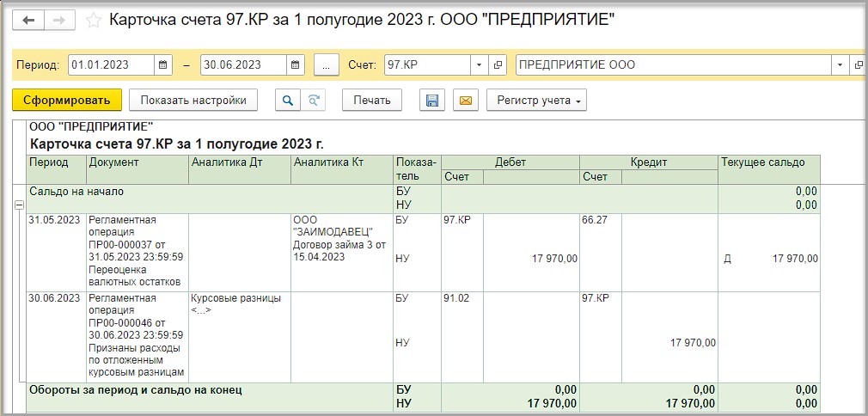Click ООО "ПРЕДПРИЯТИЕ" report header text

(91, 127)
